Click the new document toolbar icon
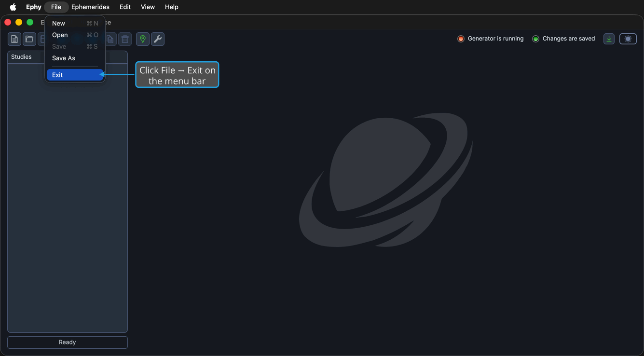This screenshot has height=356, width=644. coord(14,39)
